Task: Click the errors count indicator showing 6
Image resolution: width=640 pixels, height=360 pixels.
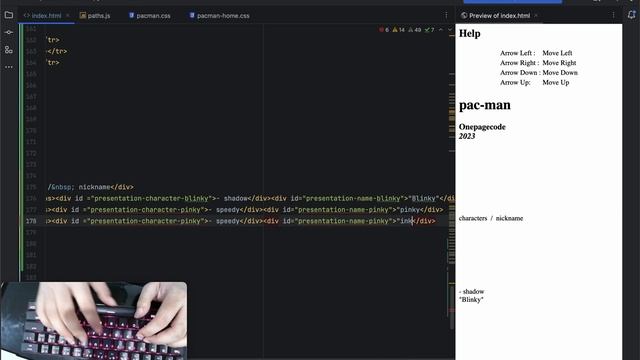Action: point(384,30)
